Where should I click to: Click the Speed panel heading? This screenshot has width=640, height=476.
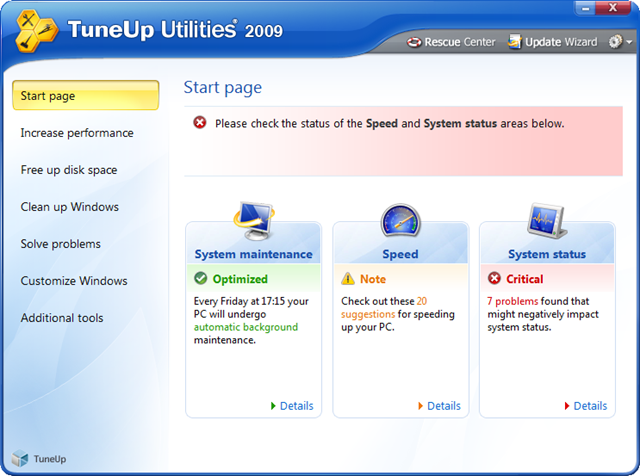pyautogui.click(x=400, y=254)
